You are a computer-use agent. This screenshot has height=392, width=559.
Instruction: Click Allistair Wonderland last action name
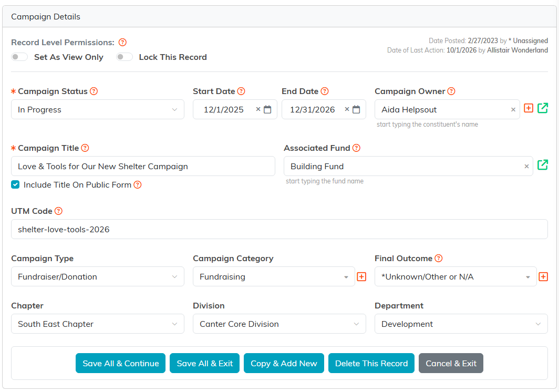tap(517, 50)
